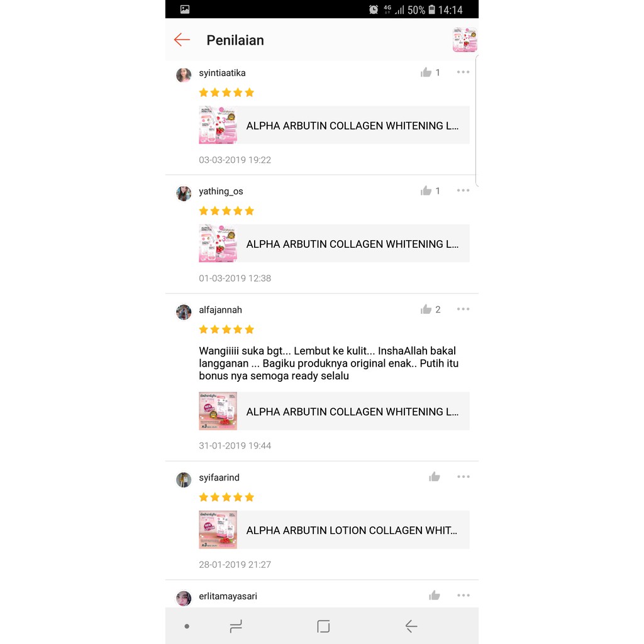This screenshot has width=644, height=644.
Task: Like alfajannah's review with thumbs up
Action: coord(426,309)
